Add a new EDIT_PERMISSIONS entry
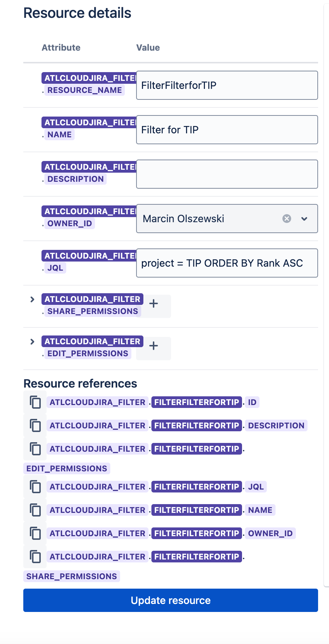 point(154,346)
